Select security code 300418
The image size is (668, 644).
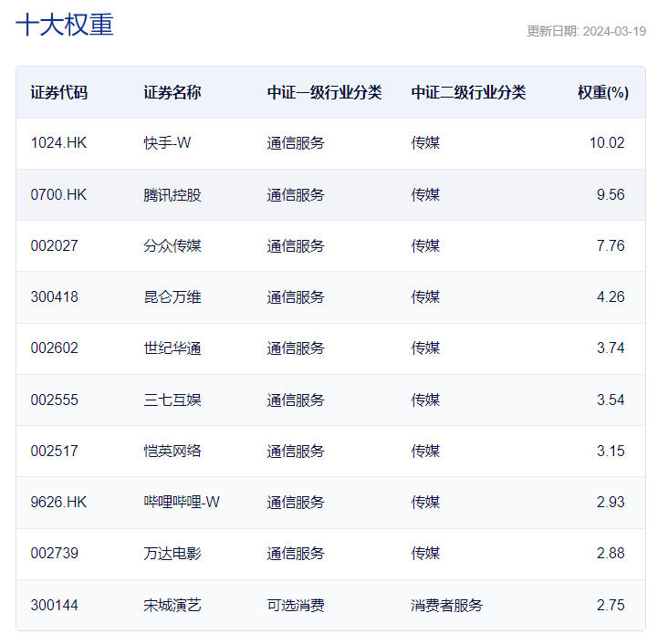(55, 296)
